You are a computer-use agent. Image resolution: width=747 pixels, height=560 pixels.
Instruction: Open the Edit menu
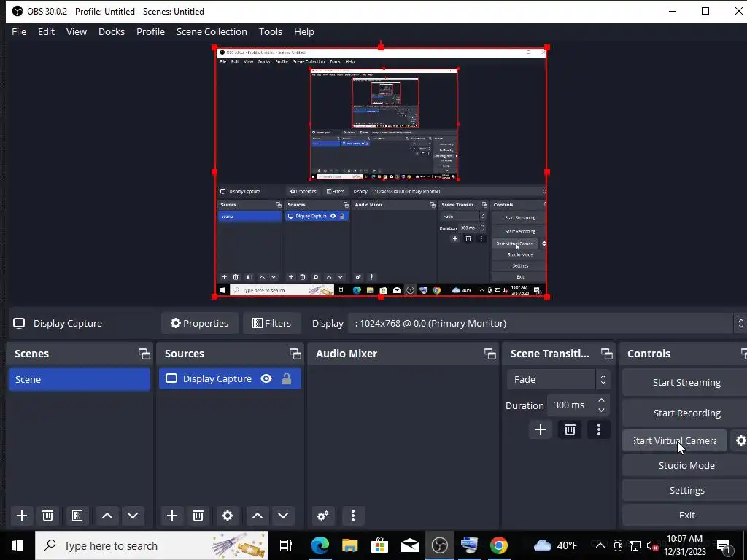point(46,31)
